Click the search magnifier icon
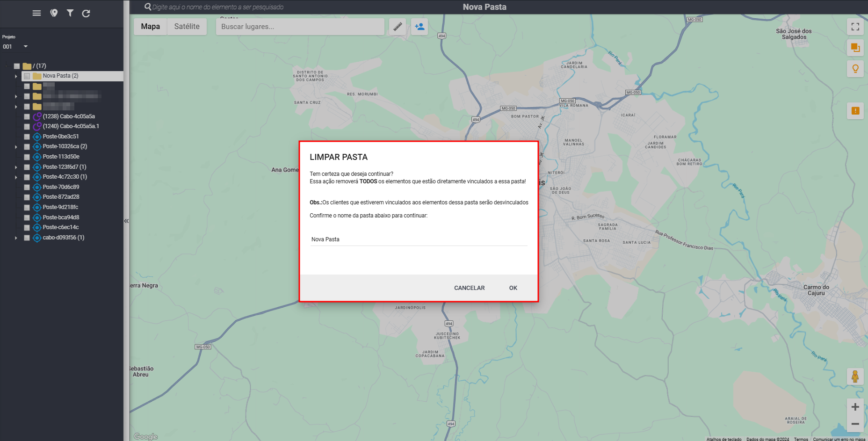The width and height of the screenshot is (868, 441). click(148, 7)
